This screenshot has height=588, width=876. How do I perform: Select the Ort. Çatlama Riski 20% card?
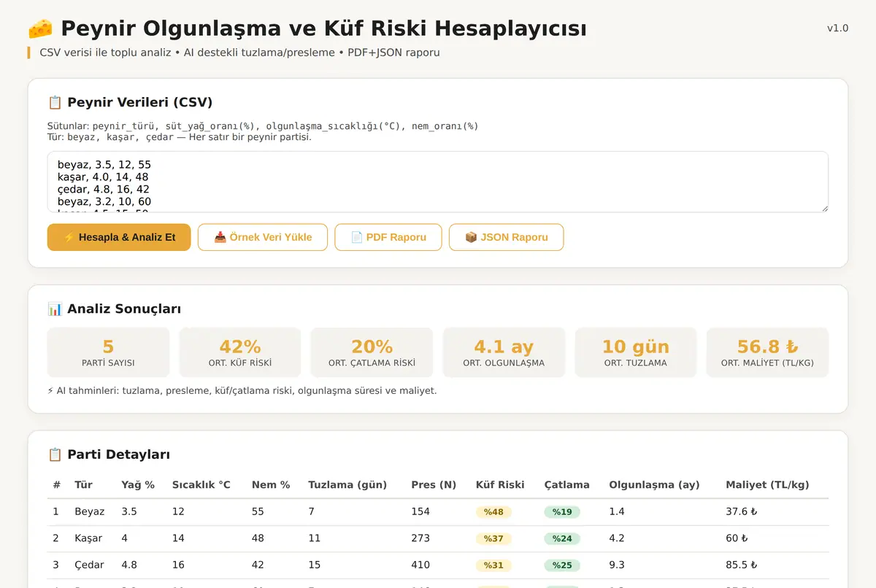[x=372, y=352]
